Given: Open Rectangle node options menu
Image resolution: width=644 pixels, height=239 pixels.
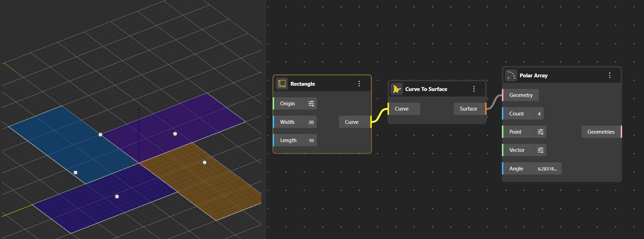Looking at the screenshot, I should [359, 84].
